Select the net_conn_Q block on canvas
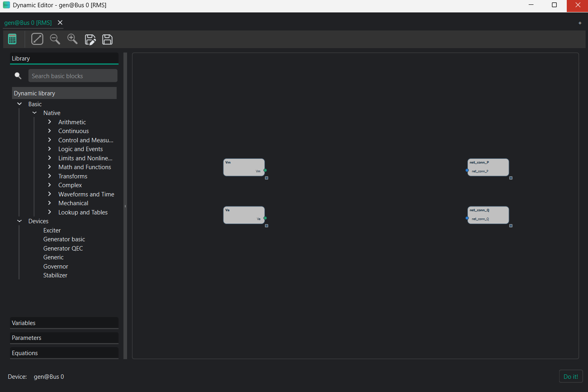 click(488, 215)
